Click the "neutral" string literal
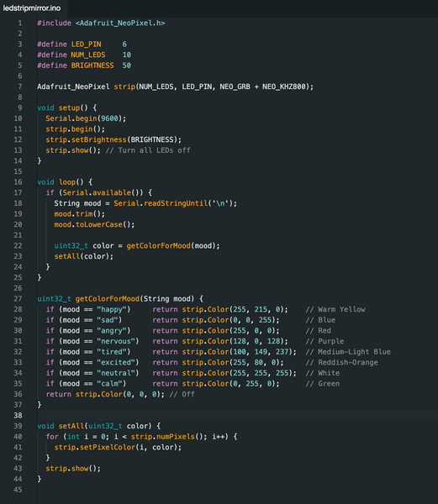 click(116, 373)
